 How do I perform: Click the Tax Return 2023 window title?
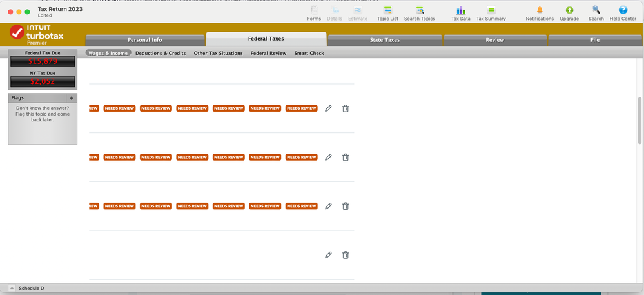[60, 9]
